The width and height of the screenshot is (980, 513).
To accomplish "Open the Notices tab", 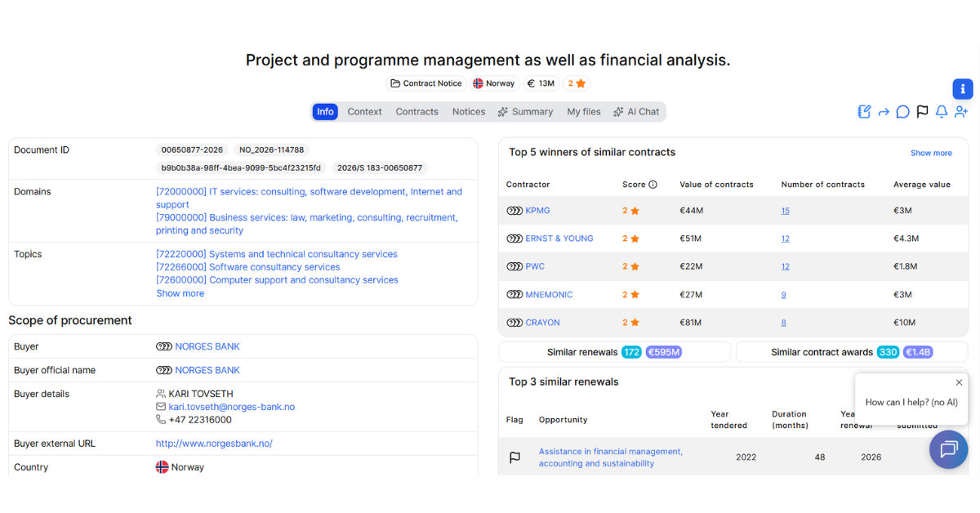I will (x=469, y=112).
